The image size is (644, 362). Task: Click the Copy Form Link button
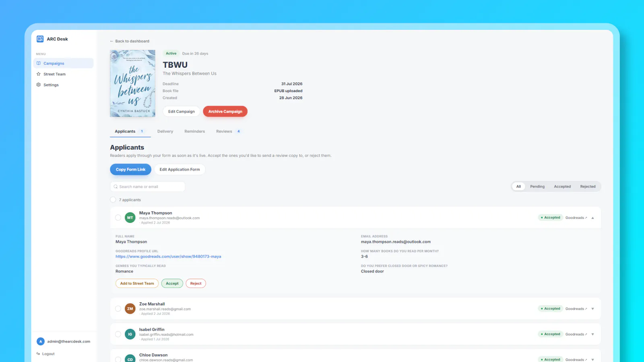click(130, 169)
